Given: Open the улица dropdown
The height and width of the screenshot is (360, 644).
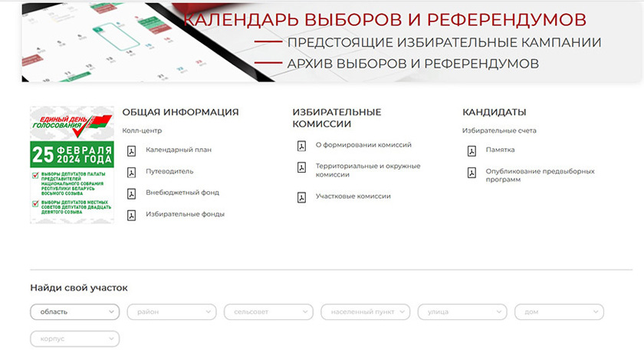Looking at the screenshot, I should click(x=462, y=312).
